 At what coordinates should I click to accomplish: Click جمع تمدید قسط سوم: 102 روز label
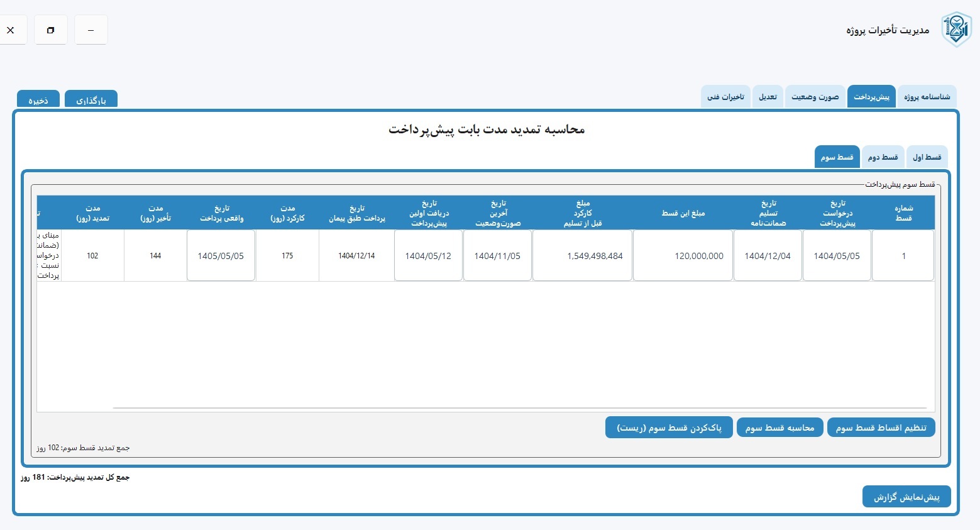(x=83, y=448)
